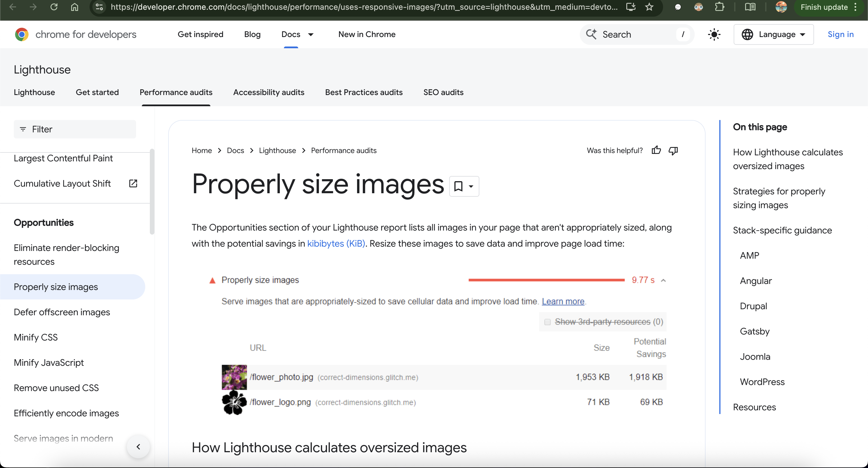Reload the page
Viewport: 868px width, 468px height.
(54, 7)
